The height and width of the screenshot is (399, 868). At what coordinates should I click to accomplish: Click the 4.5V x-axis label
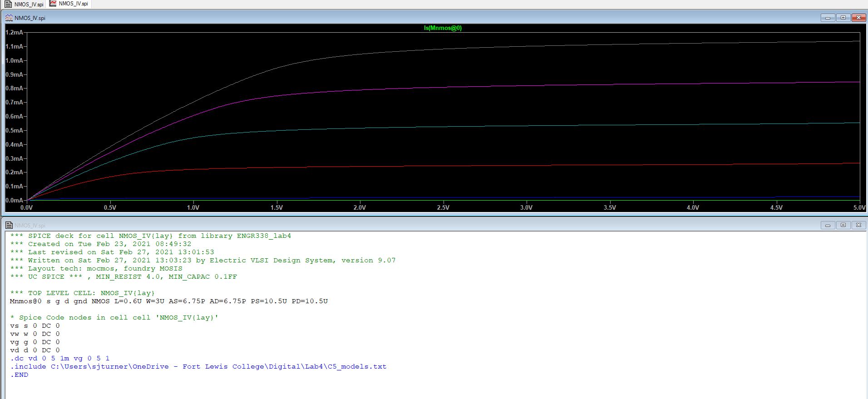776,207
